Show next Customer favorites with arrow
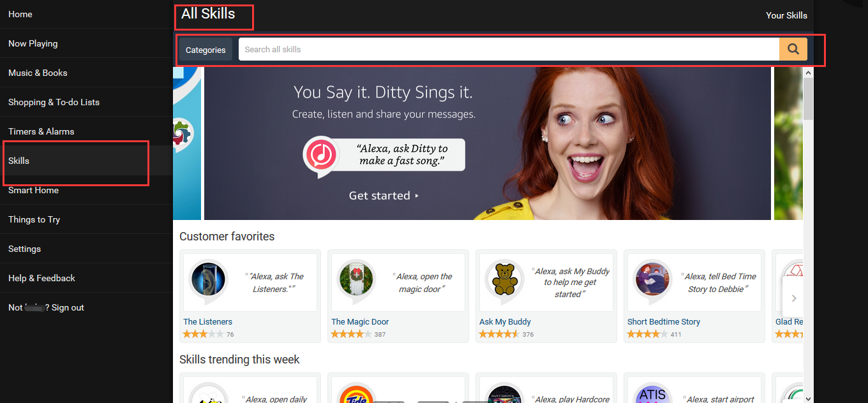 coord(794,298)
